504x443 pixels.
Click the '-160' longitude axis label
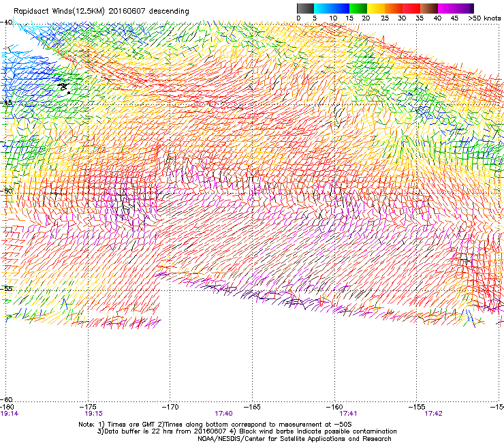[x=334, y=407]
